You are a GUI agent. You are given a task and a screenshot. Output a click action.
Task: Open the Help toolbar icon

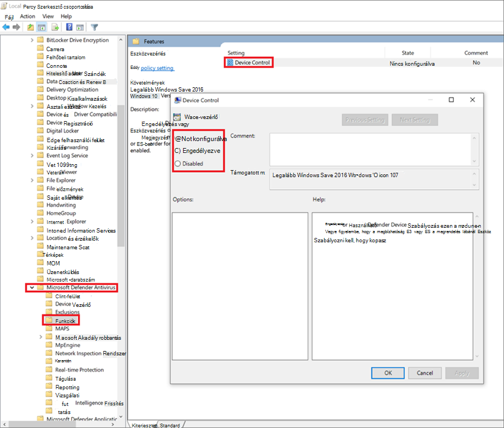[x=69, y=27]
